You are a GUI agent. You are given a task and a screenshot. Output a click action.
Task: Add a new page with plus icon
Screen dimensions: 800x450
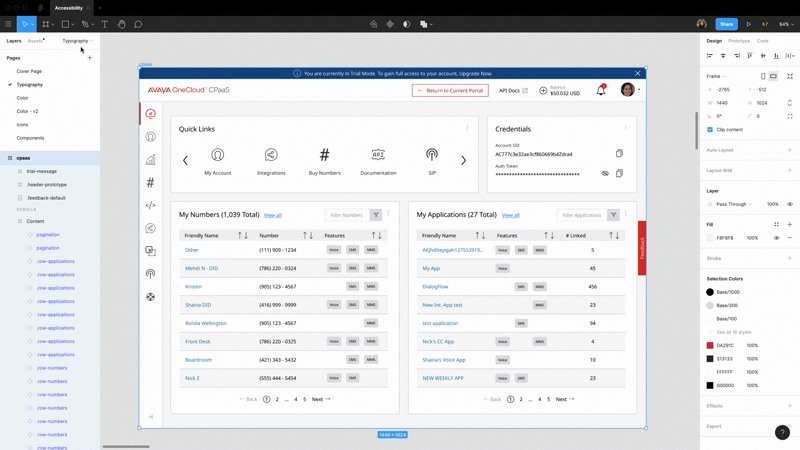(89, 58)
